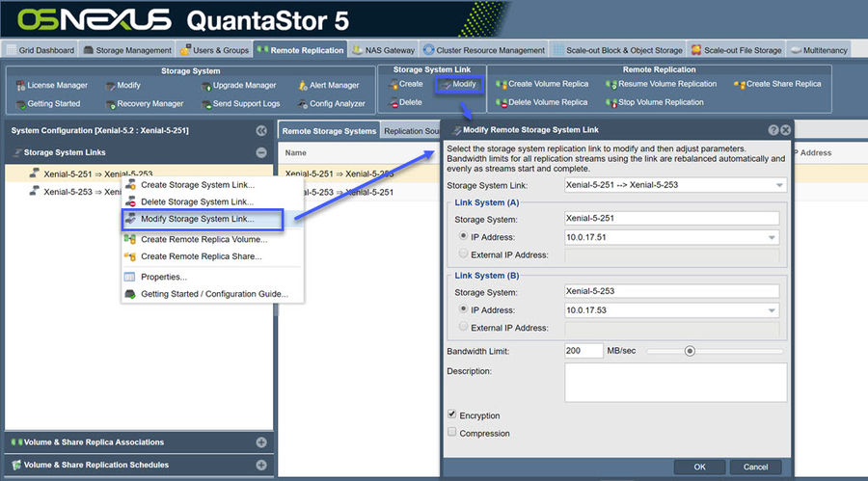Choose Create Remote Replica Share menu item

(x=212, y=256)
